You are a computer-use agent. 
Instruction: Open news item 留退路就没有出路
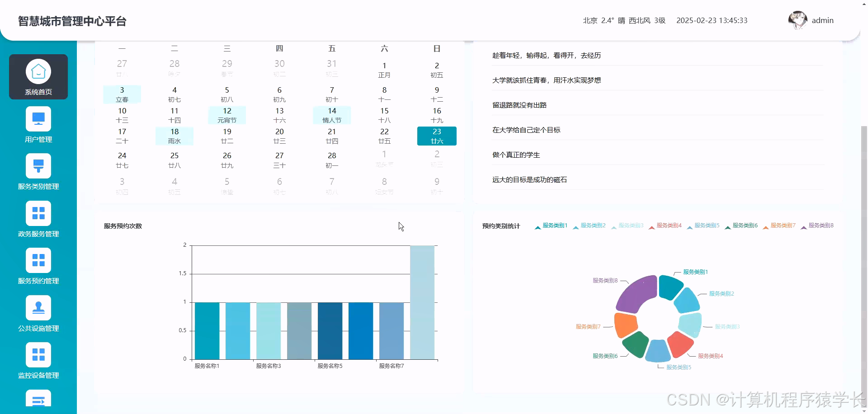pyautogui.click(x=519, y=105)
